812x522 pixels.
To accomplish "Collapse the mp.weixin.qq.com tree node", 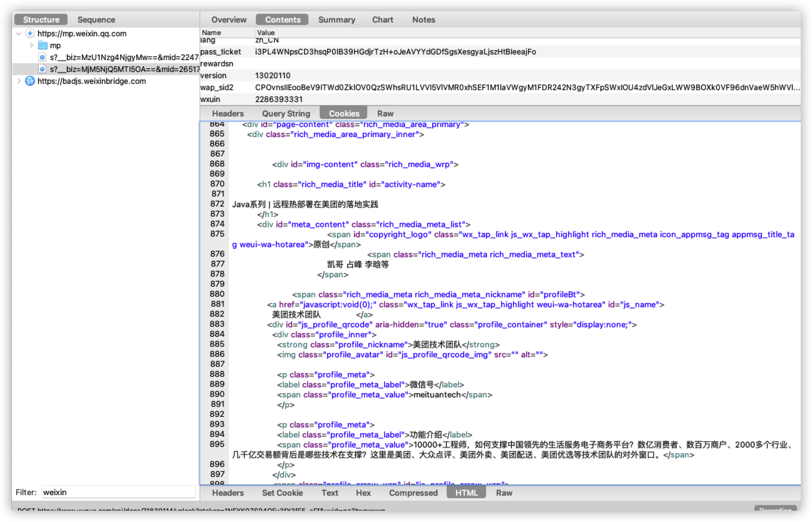I will pyautogui.click(x=19, y=33).
